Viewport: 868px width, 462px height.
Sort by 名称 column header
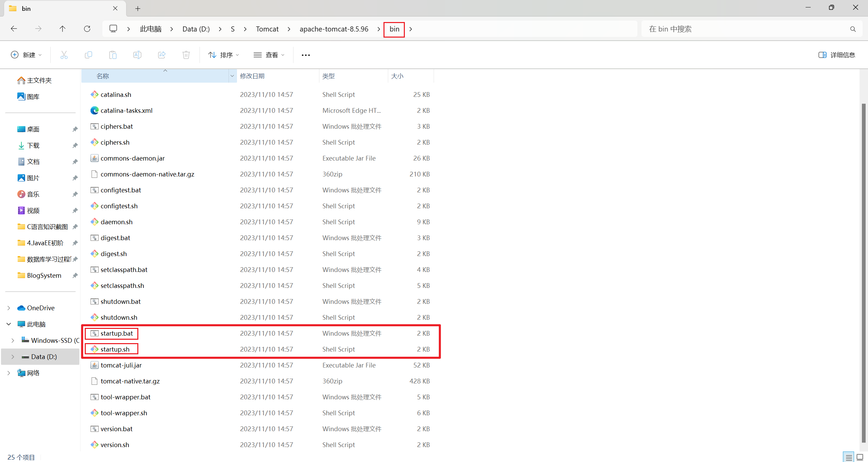155,76
